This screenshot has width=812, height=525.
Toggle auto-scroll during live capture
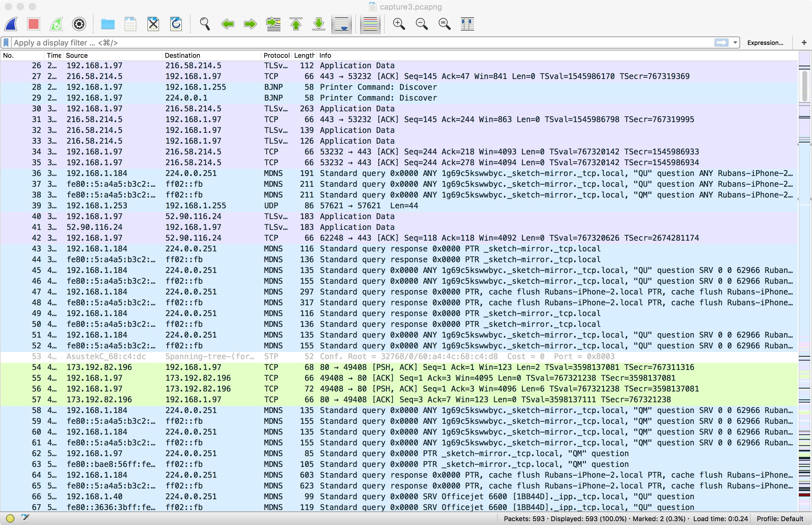click(x=342, y=24)
